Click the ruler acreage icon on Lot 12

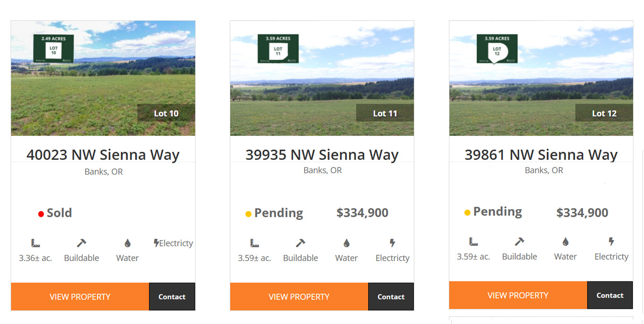click(473, 242)
